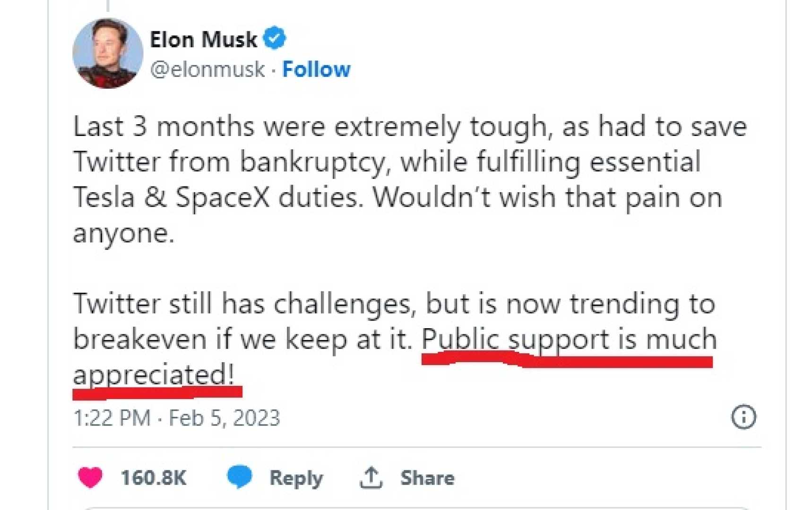This screenshot has height=510, width=812.
Task: Click the blue verified checkmark badge
Action: tap(275, 38)
